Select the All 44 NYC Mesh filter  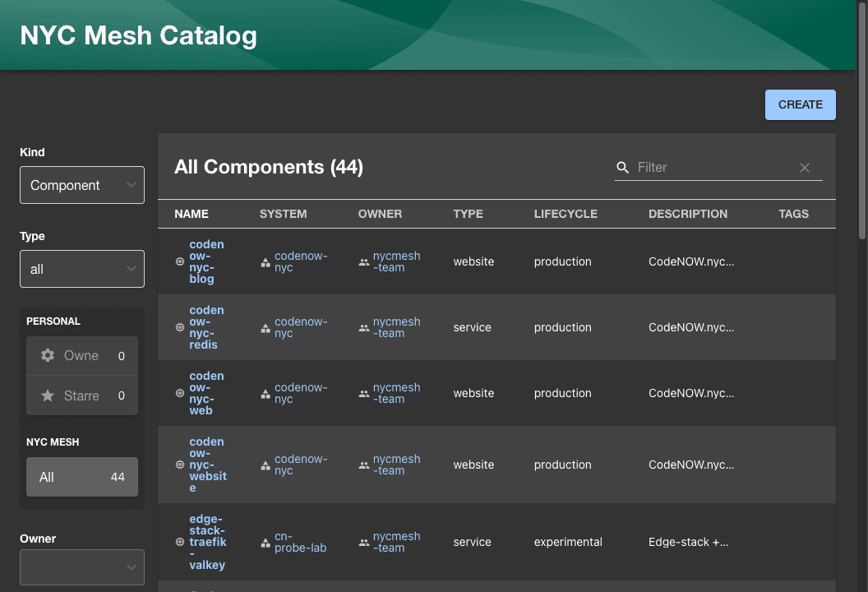pyautogui.click(x=82, y=477)
